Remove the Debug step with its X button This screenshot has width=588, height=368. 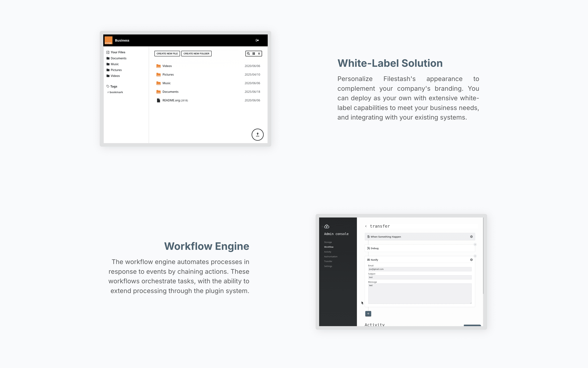coord(475,245)
